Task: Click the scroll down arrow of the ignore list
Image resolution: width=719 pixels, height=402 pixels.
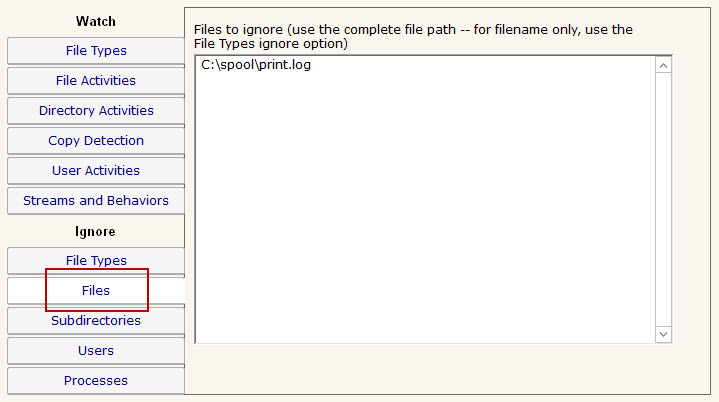Action: point(663,333)
